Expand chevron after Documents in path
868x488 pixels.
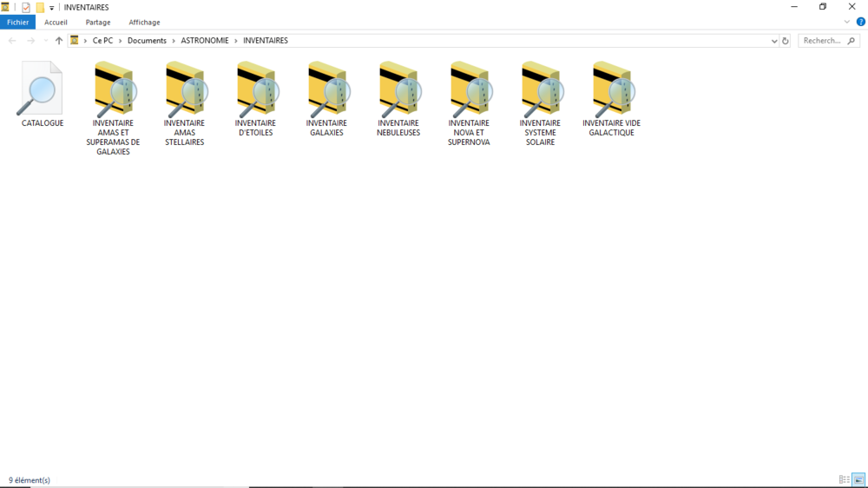click(x=174, y=41)
